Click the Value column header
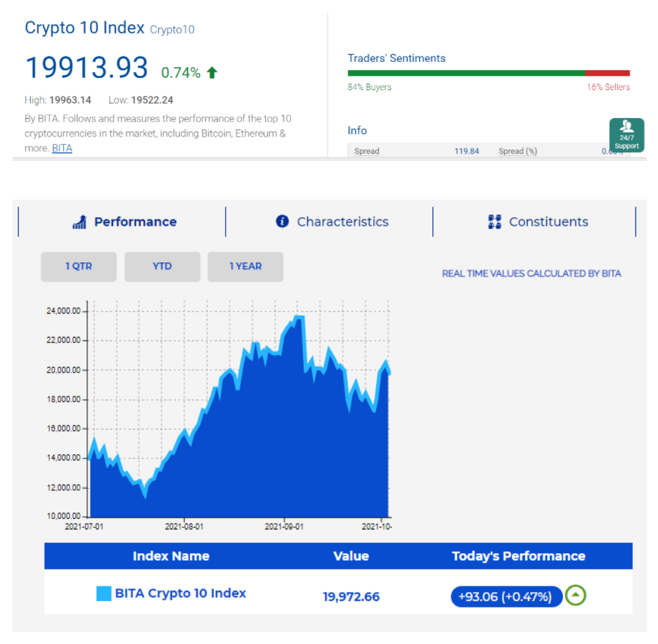The image size is (658, 644). pos(351,556)
